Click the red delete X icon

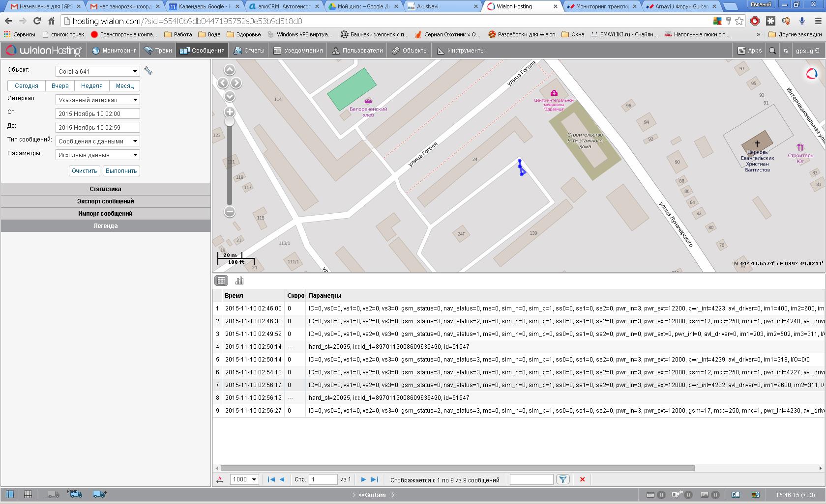[x=582, y=479]
